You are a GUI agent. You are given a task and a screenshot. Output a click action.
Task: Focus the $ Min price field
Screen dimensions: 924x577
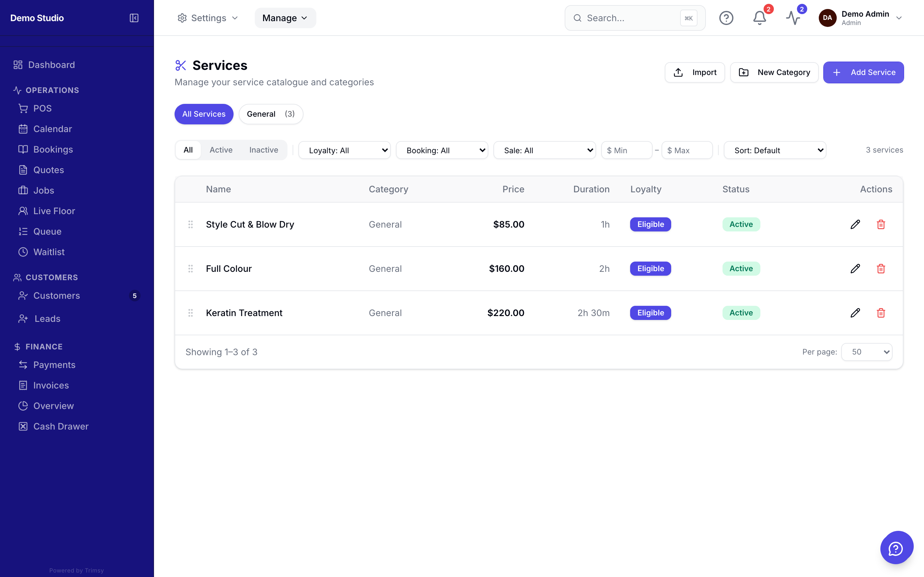point(627,150)
